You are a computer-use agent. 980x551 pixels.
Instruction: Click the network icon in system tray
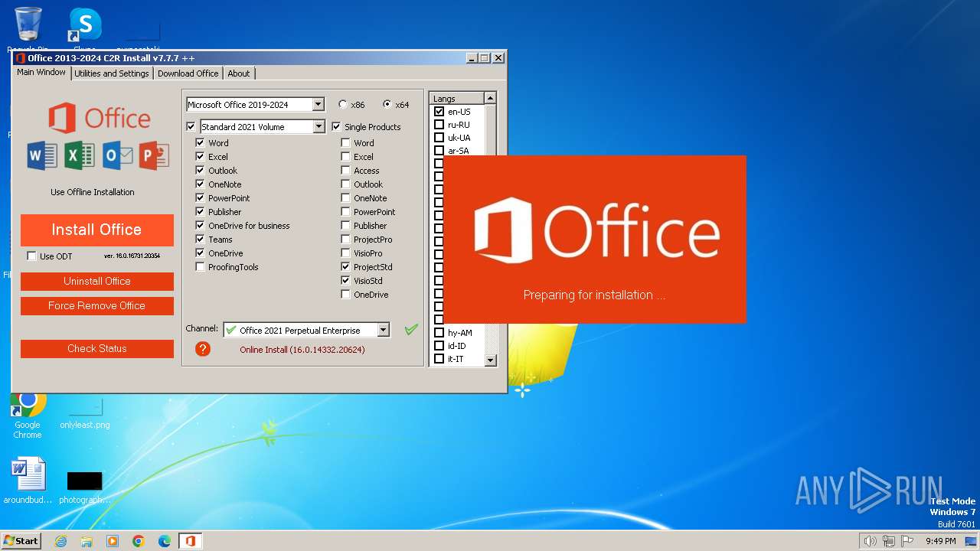pos(889,541)
